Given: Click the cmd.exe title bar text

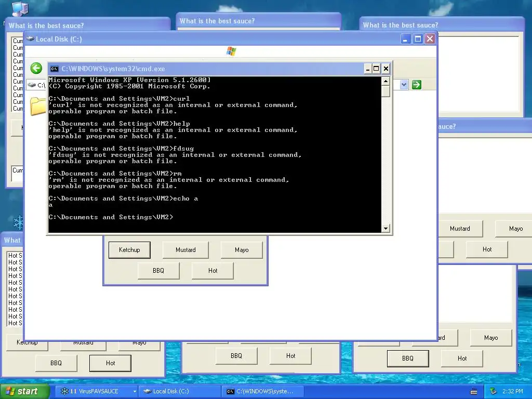Looking at the screenshot, I should (x=113, y=69).
